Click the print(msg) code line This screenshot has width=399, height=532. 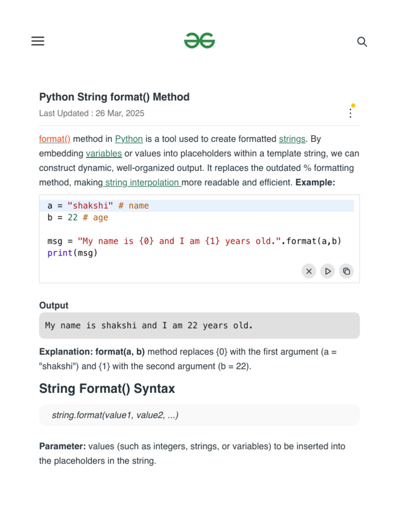click(x=72, y=253)
